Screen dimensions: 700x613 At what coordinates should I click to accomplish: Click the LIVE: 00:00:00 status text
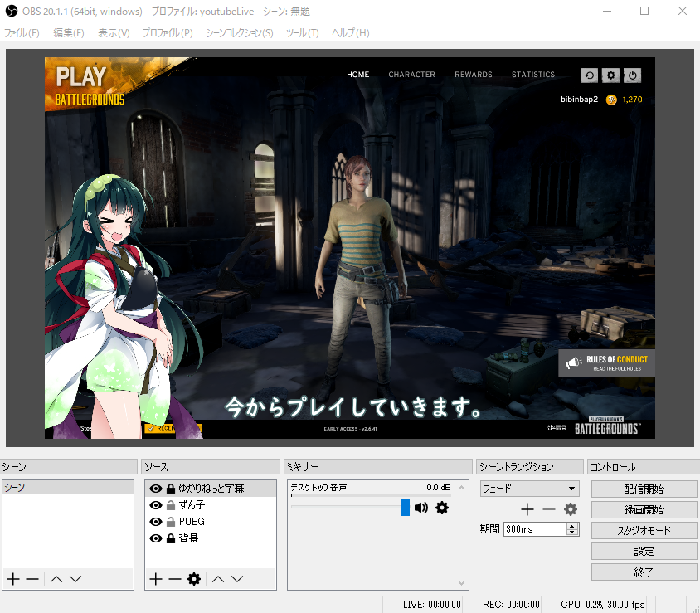coord(432,605)
